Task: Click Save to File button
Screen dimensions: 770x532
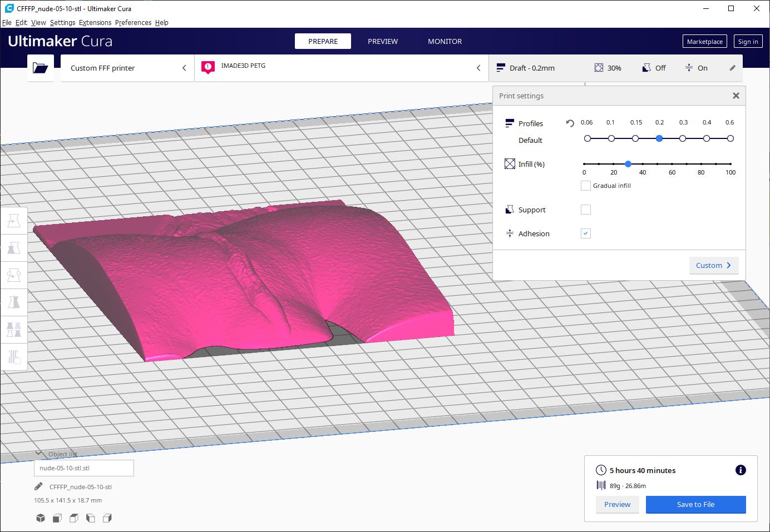Action: 695,504
